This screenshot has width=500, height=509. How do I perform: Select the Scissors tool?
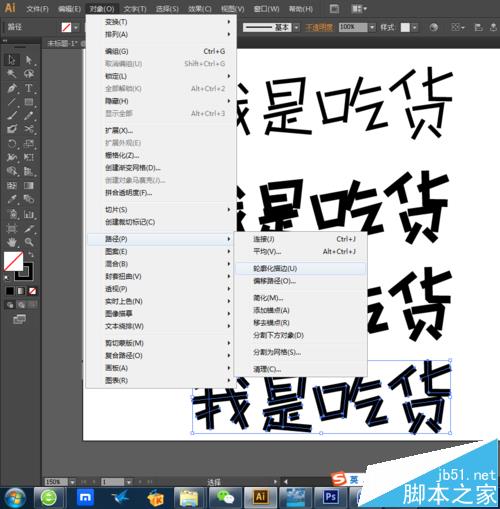point(29,129)
